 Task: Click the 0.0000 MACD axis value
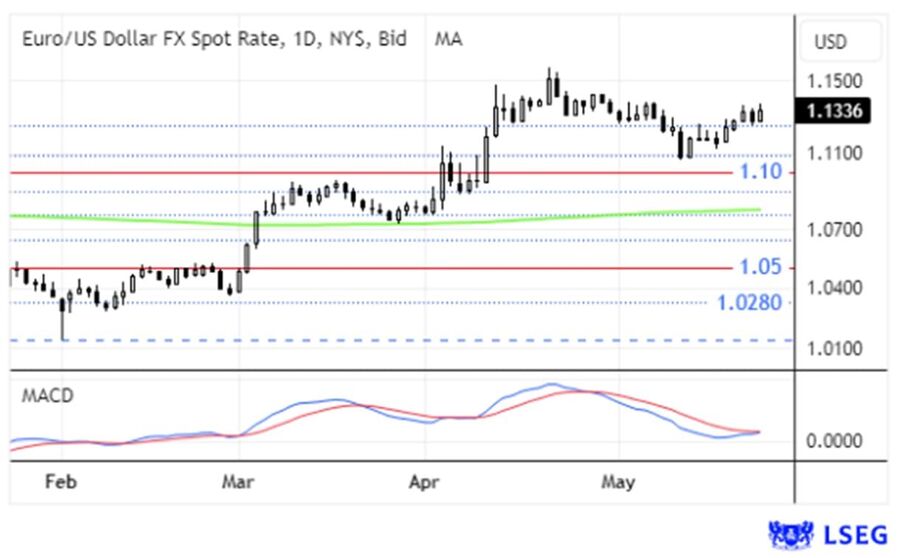pos(835,441)
